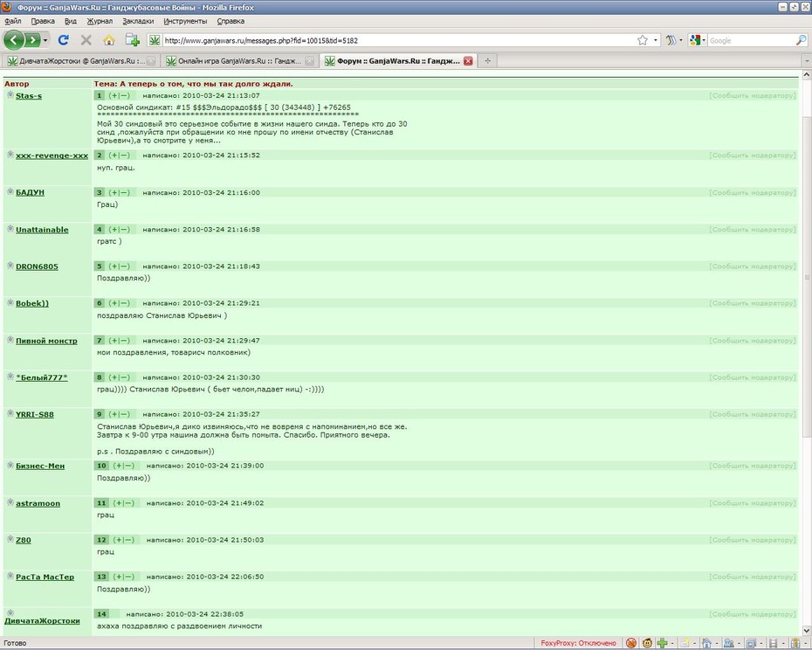This screenshot has height=650, width=812.
Task: Go back with the green back arrow
Action: point(14,40)
